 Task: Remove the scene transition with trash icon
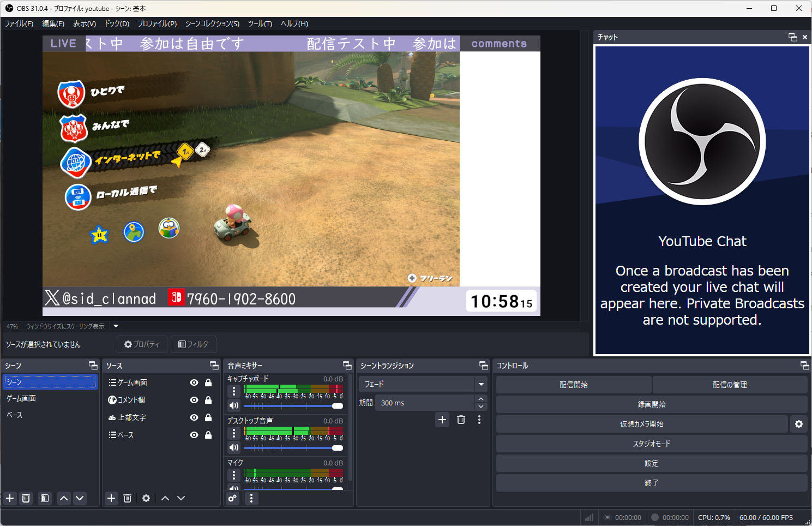click(x=461, y=420)
